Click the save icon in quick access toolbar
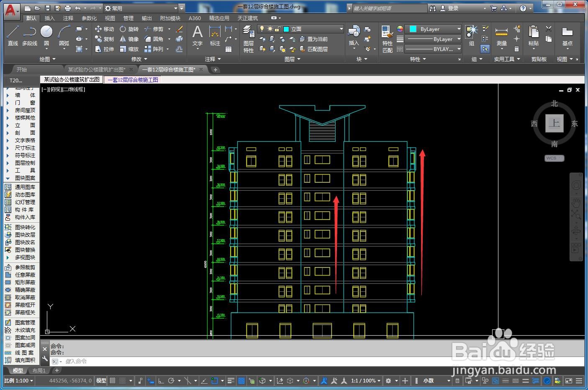Image resolution: width=588 pixels, height=390 pixels. (x=47, y=8)
